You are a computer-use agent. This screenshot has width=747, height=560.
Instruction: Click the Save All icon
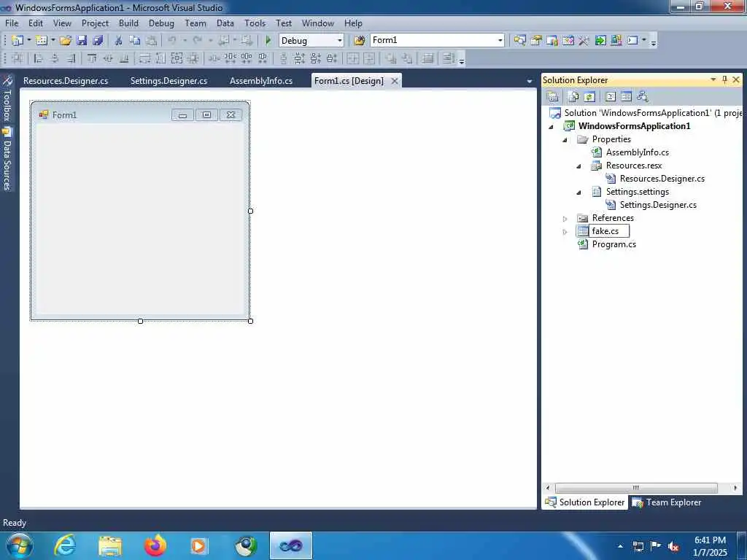(x=98, y=41)
